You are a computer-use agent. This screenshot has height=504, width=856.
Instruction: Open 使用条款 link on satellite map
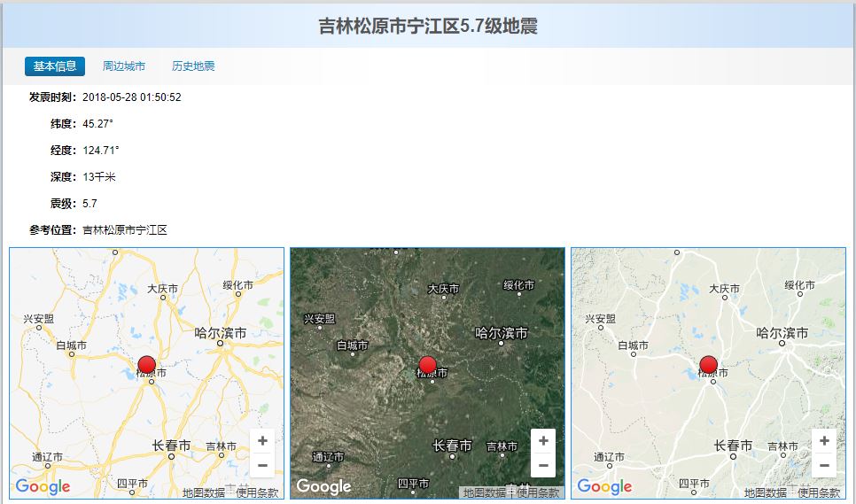[538, 493]
